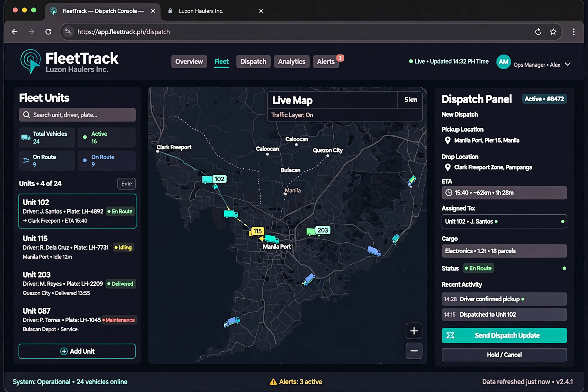Click the unlabeled teal truck between 102 and 115

click(231, 214)
